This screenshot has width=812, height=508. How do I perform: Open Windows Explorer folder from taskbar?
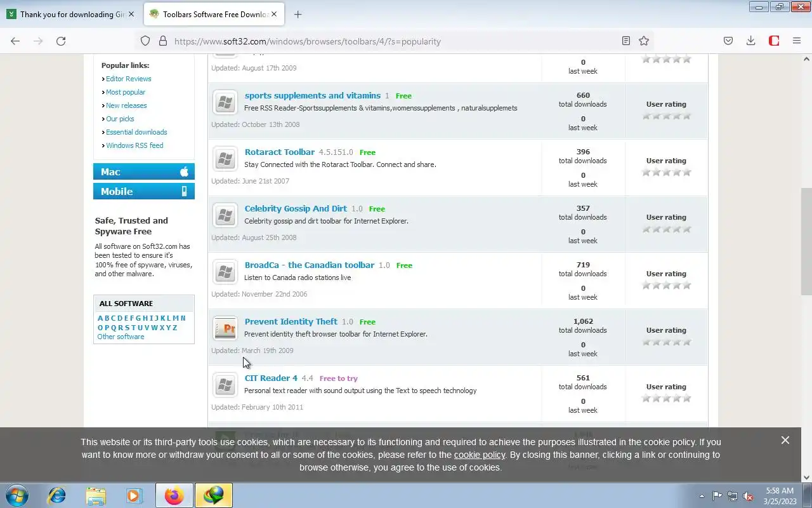pyautogui.click(x=96, y=495)
